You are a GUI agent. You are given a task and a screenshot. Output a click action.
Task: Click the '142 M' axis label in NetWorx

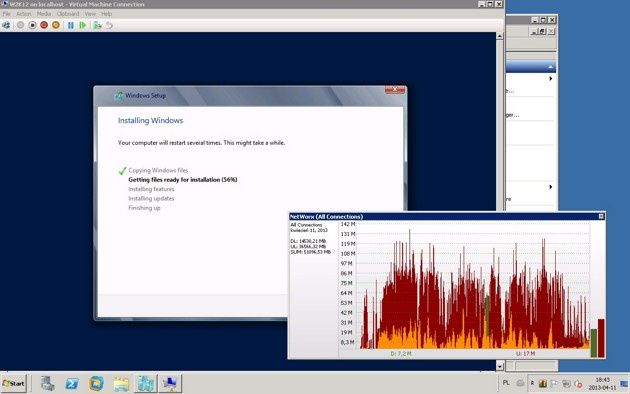(348, 224)
